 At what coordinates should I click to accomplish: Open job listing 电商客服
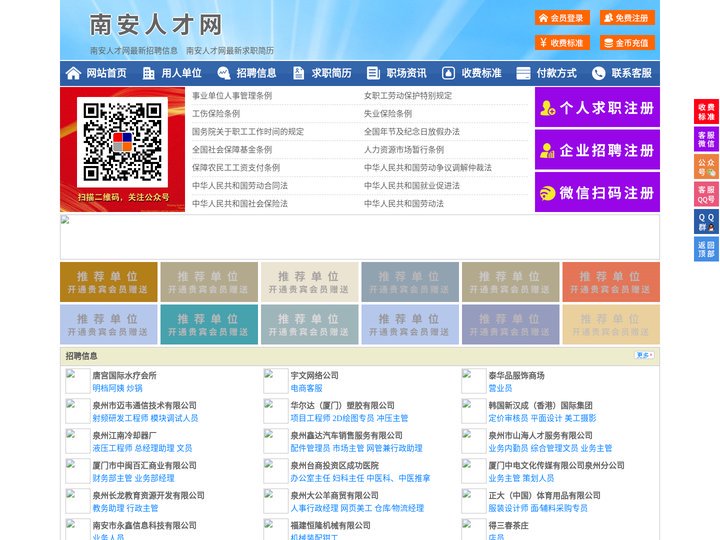click(306, 388)
